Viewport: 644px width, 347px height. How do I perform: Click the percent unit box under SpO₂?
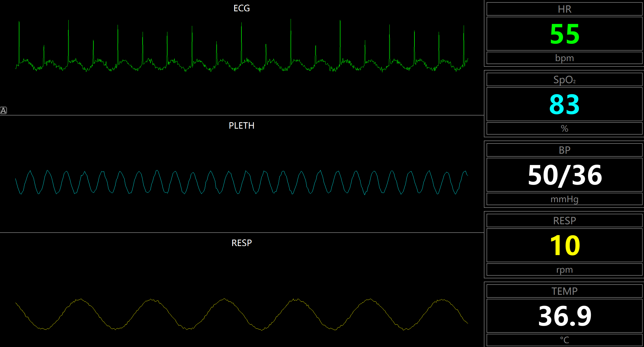(x=564, y=129)
